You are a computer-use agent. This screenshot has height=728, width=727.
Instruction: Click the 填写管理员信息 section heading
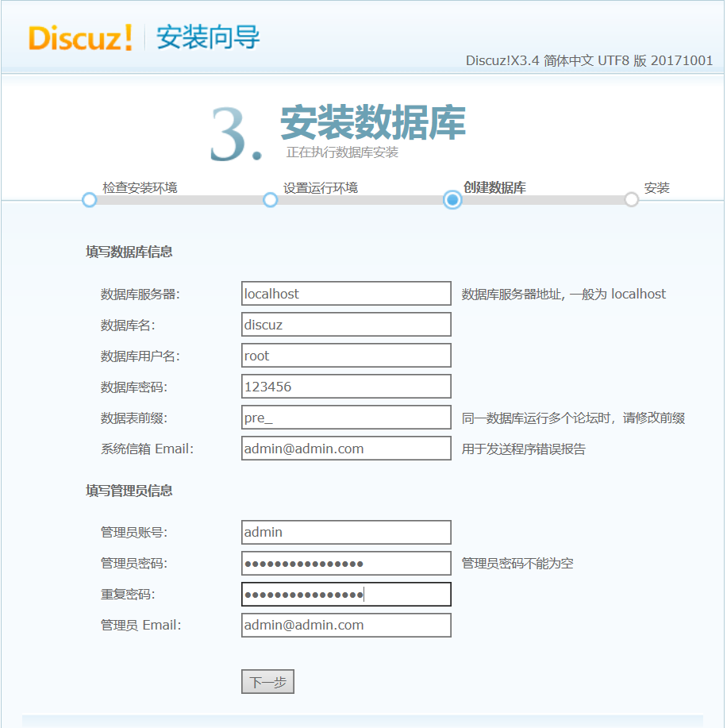[x=129, y=491]
